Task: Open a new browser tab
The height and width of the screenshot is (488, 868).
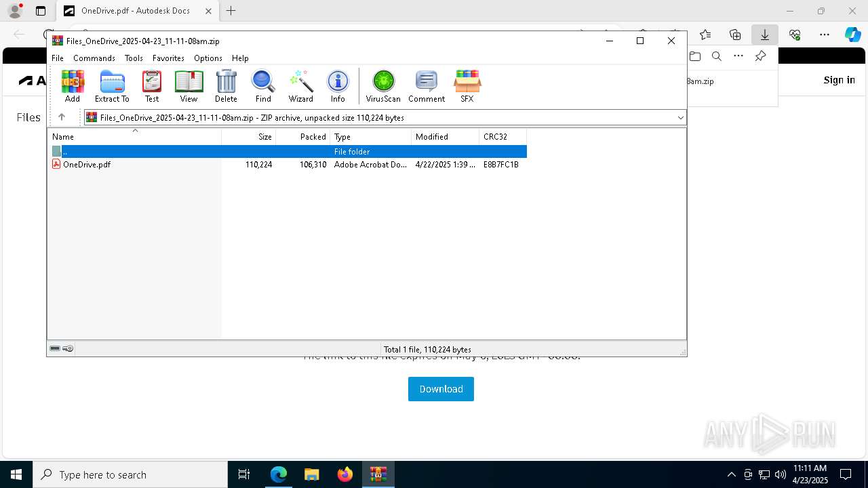Action: click(231, 11)
